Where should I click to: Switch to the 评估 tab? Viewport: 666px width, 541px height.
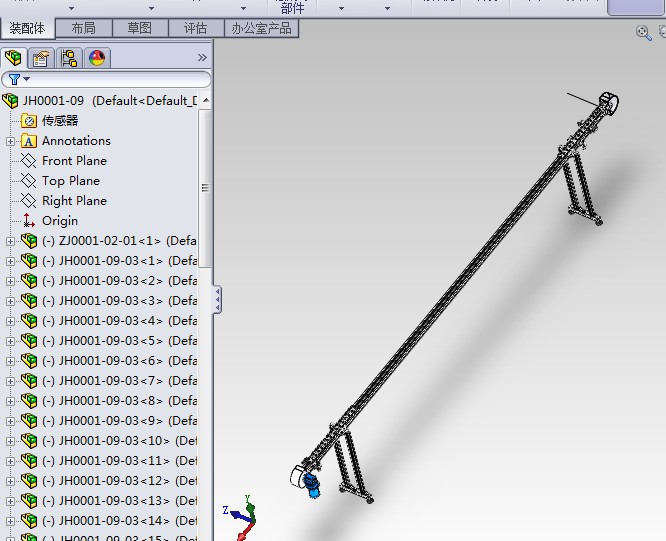tap(195, 28)
